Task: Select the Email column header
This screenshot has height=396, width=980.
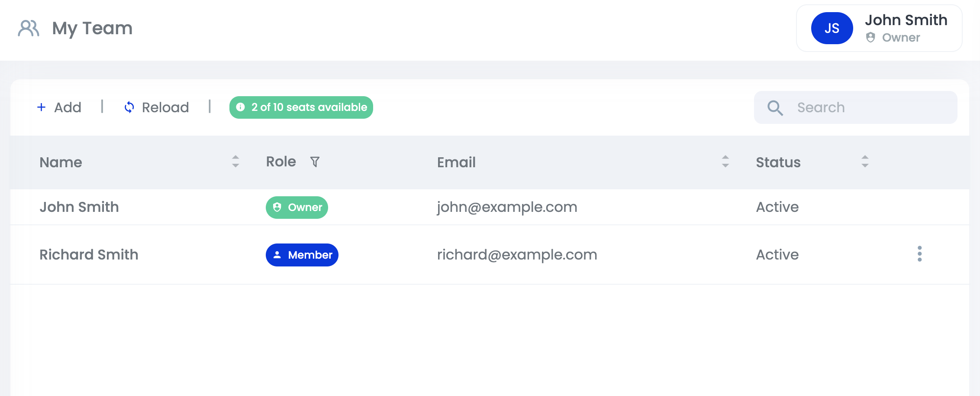Action: coord(456,162)
